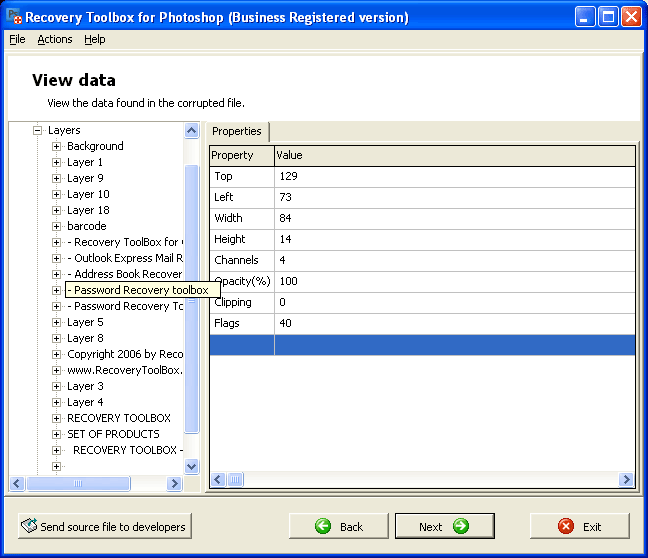
Task: Open the Help menu
Action: click(x=94, y=39)
